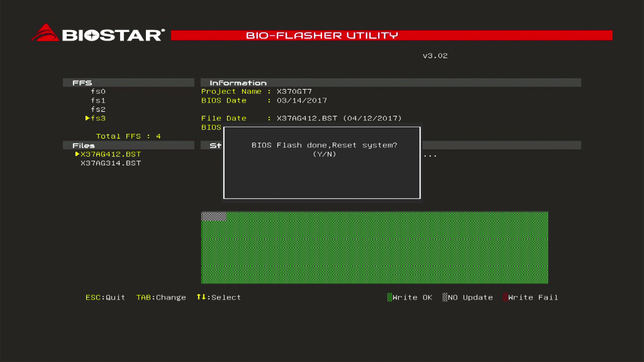
Task: Click the green flash progress block map
Action: pos(374,248)
